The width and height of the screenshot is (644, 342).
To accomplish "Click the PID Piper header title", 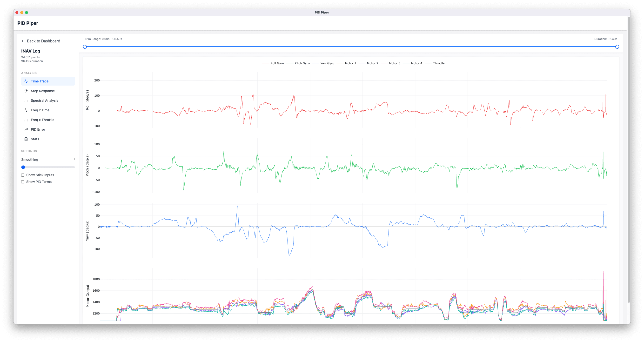I will 28,23.
